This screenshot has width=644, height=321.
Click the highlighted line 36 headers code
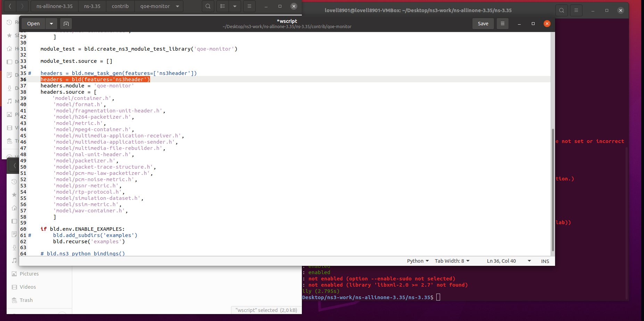(95, 79)
